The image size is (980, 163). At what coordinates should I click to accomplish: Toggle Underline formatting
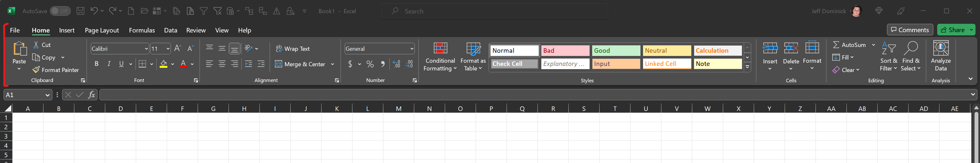[x=121, y=64]
